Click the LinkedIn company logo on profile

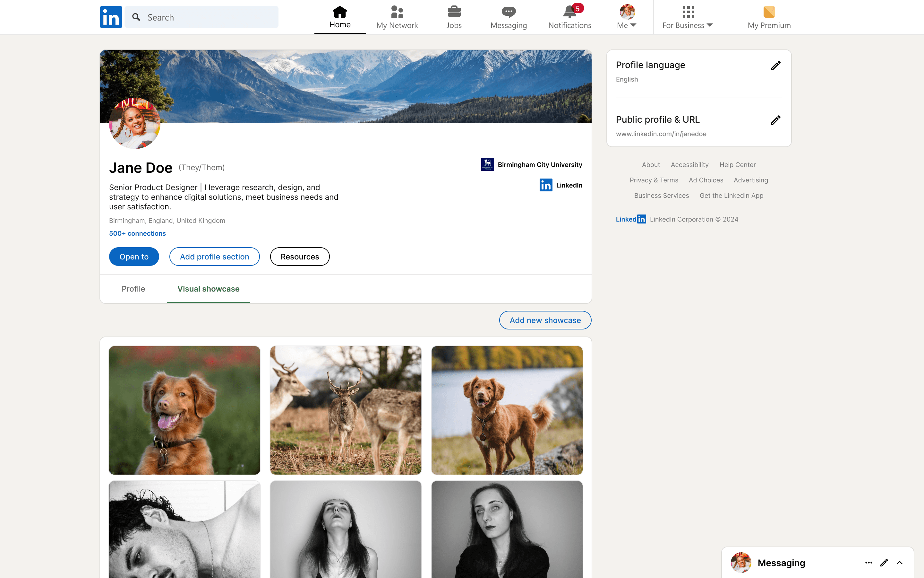point(546,185)
